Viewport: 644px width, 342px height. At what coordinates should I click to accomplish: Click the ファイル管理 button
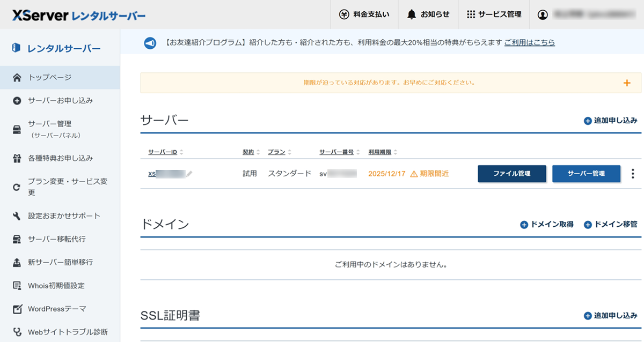(x=511, y=174)
